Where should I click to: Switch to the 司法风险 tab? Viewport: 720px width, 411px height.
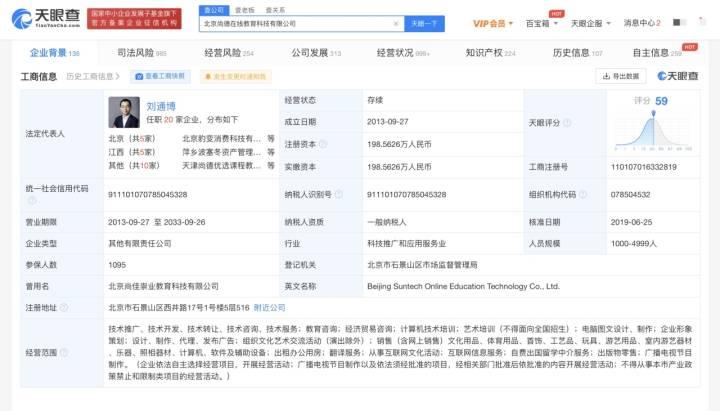[141, 53]
